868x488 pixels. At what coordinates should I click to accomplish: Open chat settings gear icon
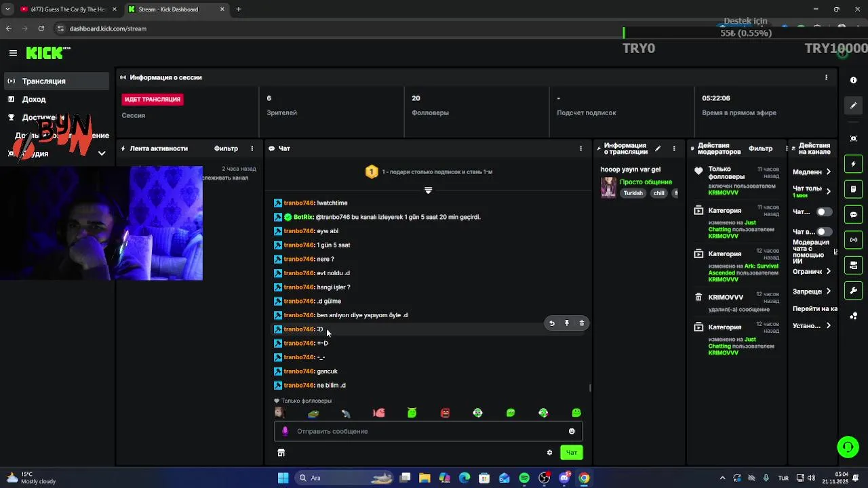549,453
